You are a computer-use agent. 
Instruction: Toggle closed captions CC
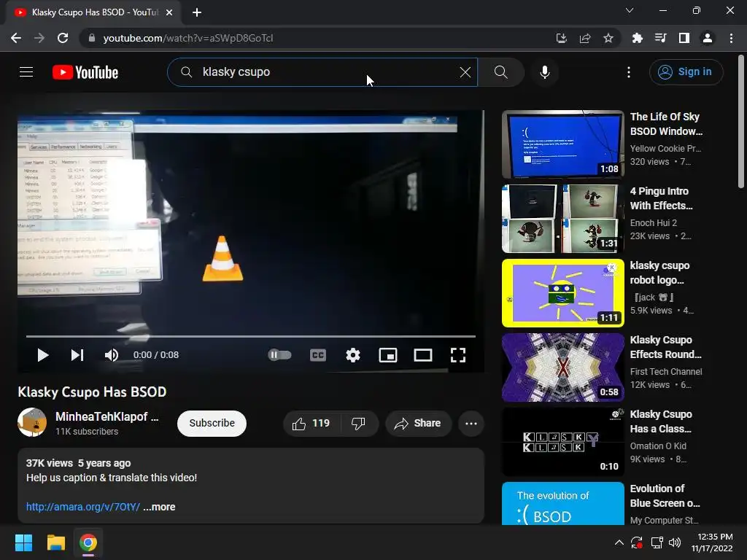coord(318,355)
